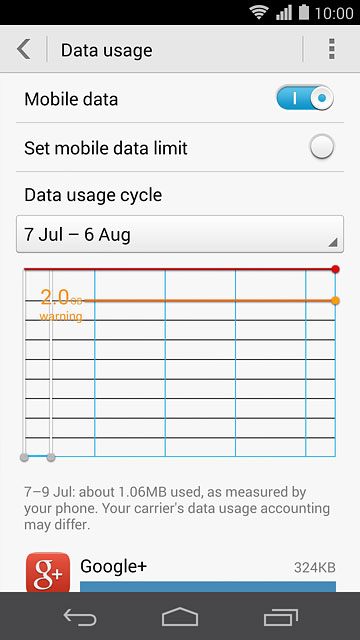Select the orange warning level handle
Viewport: 360px width, 640px height.
coord(336,301)
